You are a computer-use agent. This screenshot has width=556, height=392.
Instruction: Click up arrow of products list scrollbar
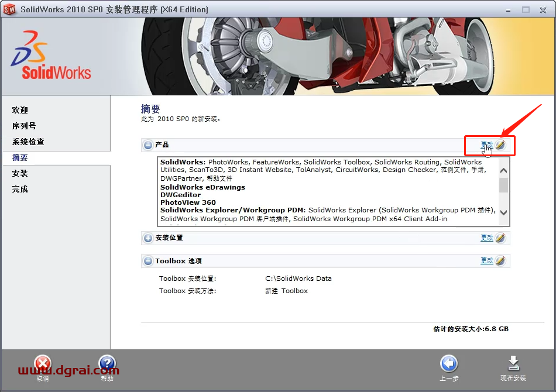click(503, 170)
